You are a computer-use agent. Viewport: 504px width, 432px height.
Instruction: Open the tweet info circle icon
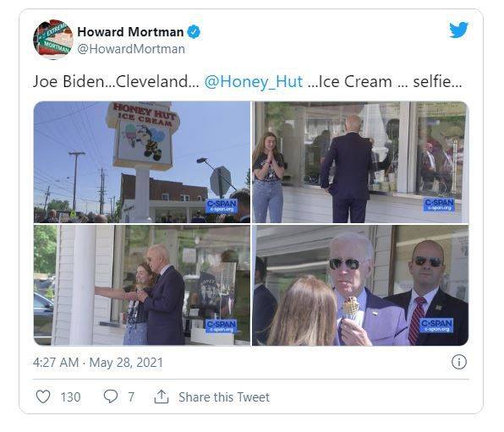pyautogui.click(x=459, y=362)
